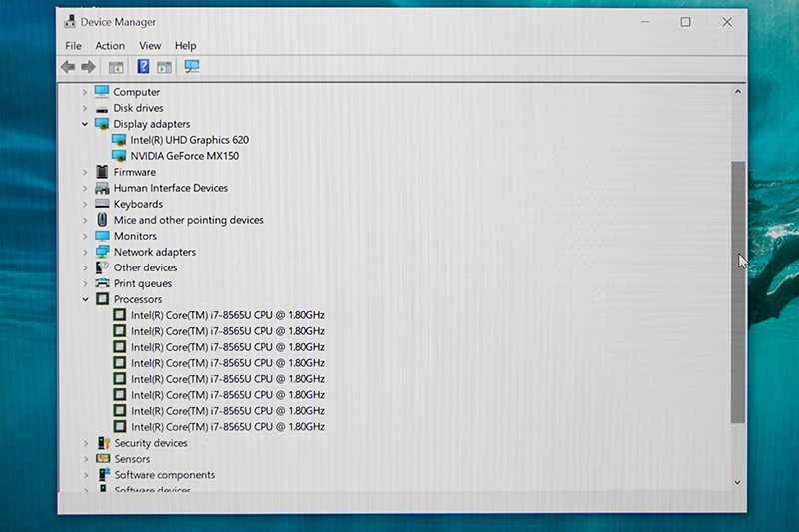Click the Computer category icon

(x=102, y=92)
